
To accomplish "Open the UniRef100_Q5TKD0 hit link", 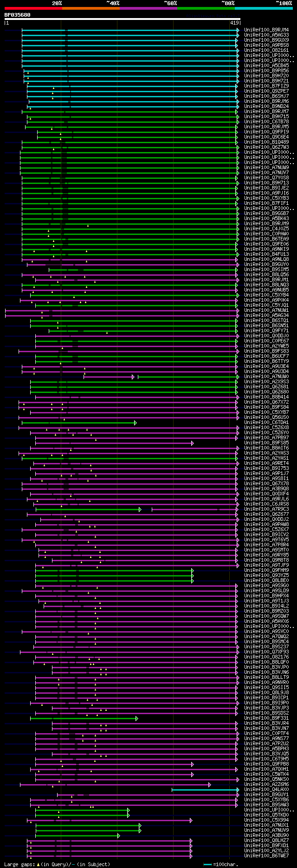I will (x=266, y=815).
